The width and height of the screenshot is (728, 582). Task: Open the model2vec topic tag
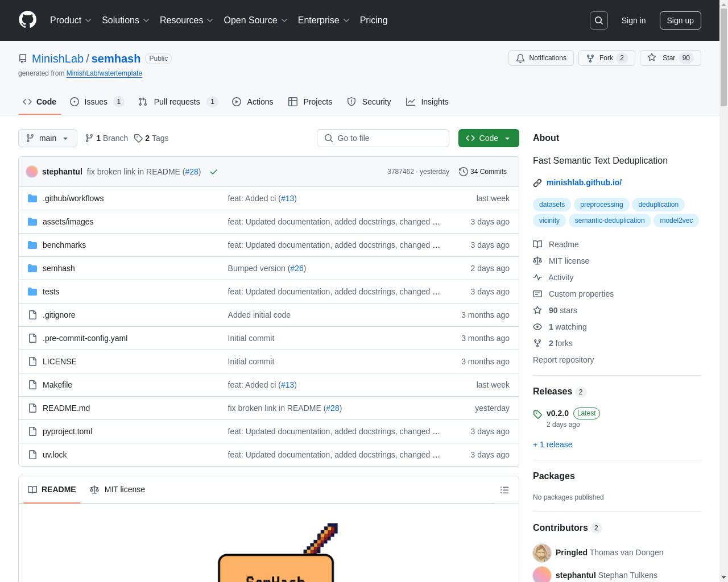[676, 221]
